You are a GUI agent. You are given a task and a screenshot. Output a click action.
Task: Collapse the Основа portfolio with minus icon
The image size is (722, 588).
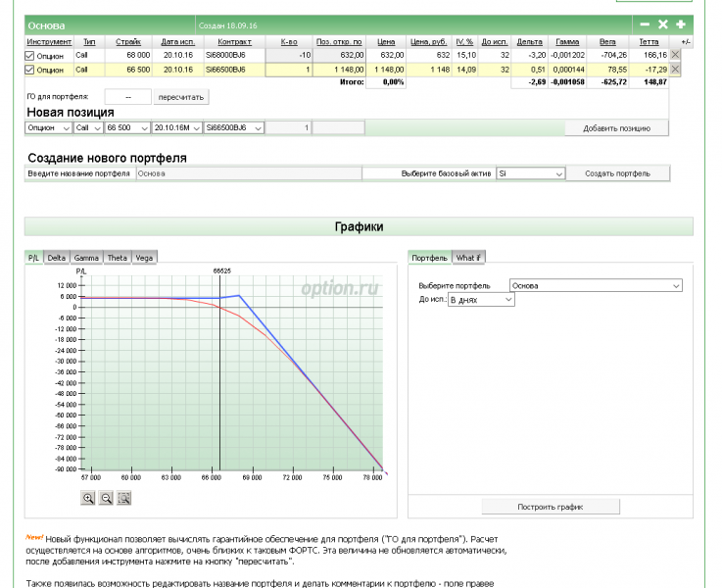[645, 24]
